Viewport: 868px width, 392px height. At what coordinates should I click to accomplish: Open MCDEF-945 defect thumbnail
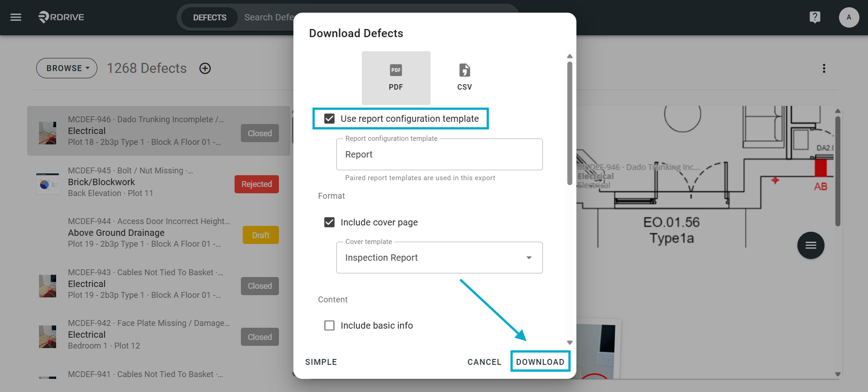point(48,184)
